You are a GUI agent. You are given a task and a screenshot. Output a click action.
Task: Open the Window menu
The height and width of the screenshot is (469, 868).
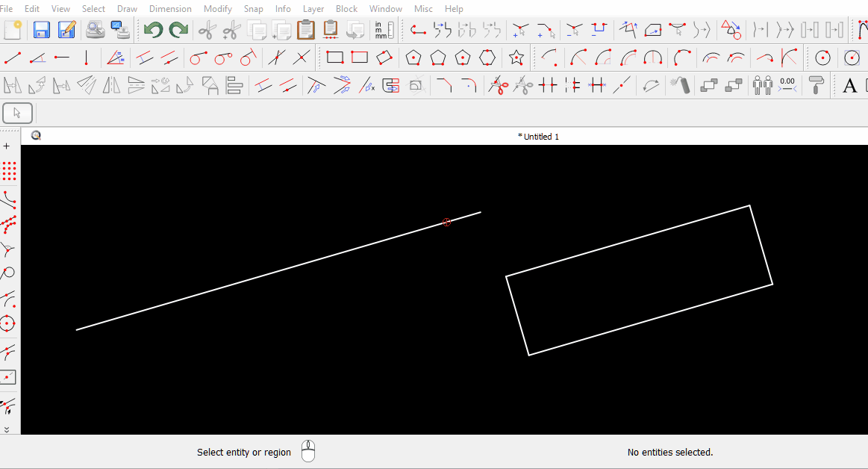[386, 9]
